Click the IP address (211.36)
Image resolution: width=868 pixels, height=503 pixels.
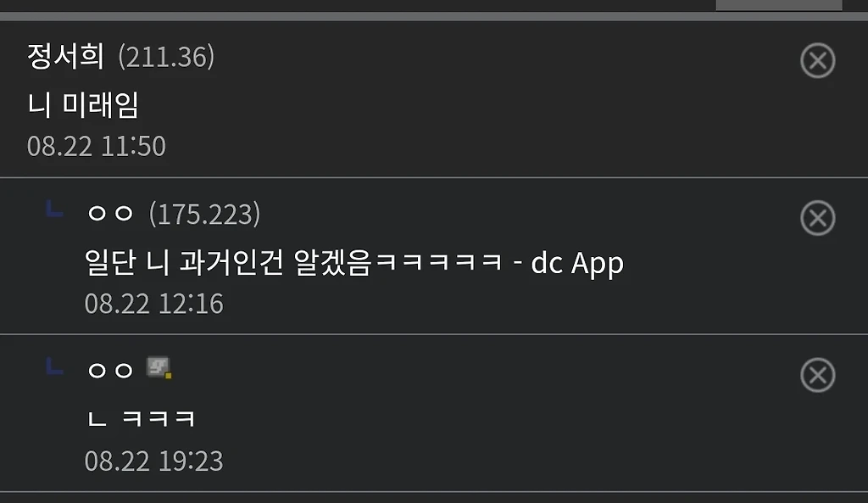pos(166,57)
